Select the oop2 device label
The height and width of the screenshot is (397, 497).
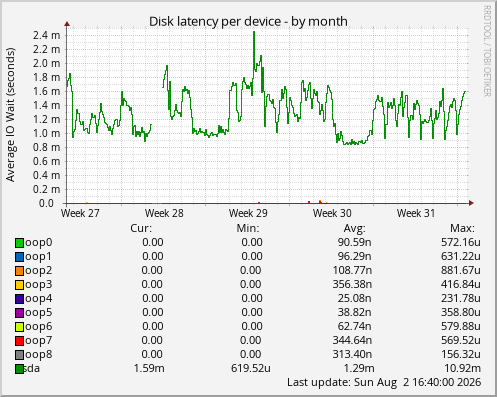(x=39, y=271)
